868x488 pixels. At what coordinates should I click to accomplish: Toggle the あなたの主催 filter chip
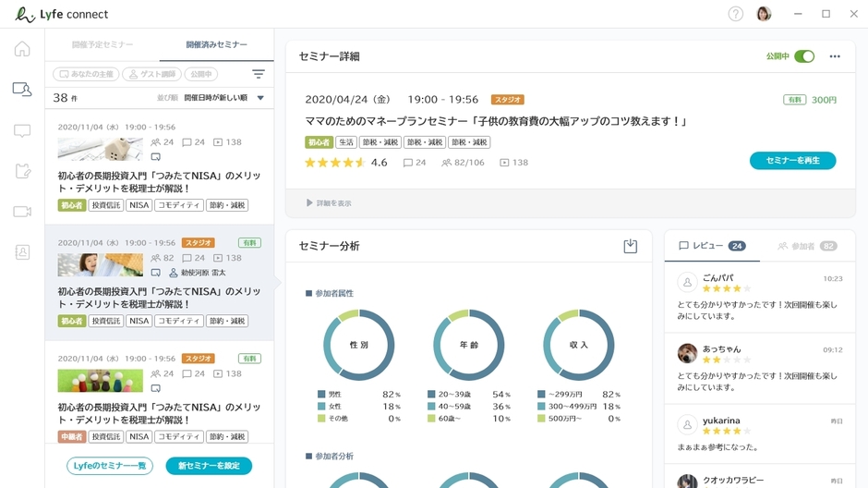tap(86, 74)
